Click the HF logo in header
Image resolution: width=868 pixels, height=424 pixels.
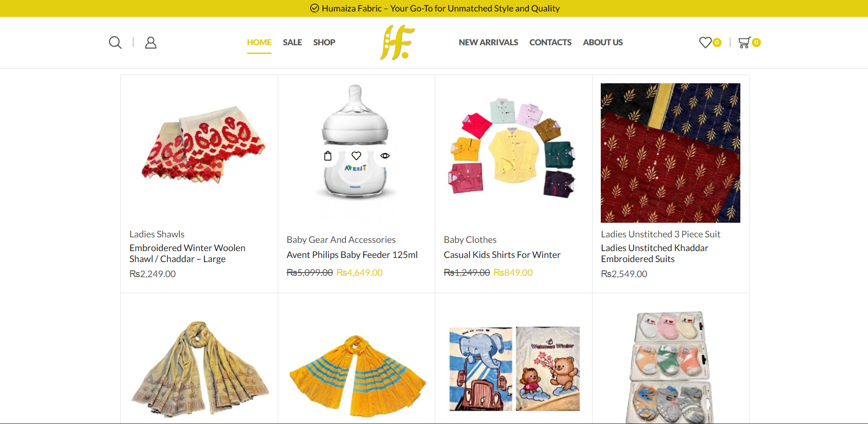(x=397, y=43)
